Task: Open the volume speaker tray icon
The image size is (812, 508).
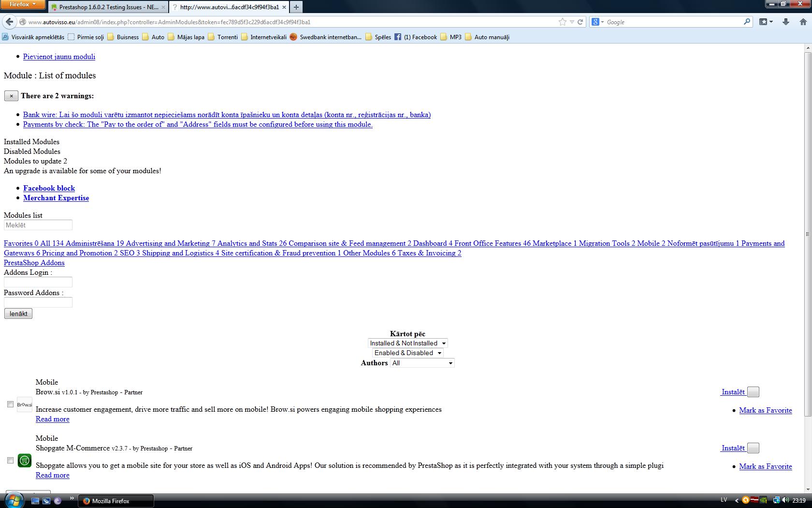Action: coord(785,500)
